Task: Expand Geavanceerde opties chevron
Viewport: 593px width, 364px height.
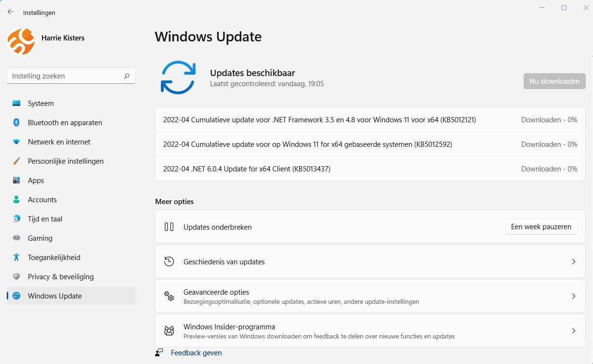Action: 573,296
